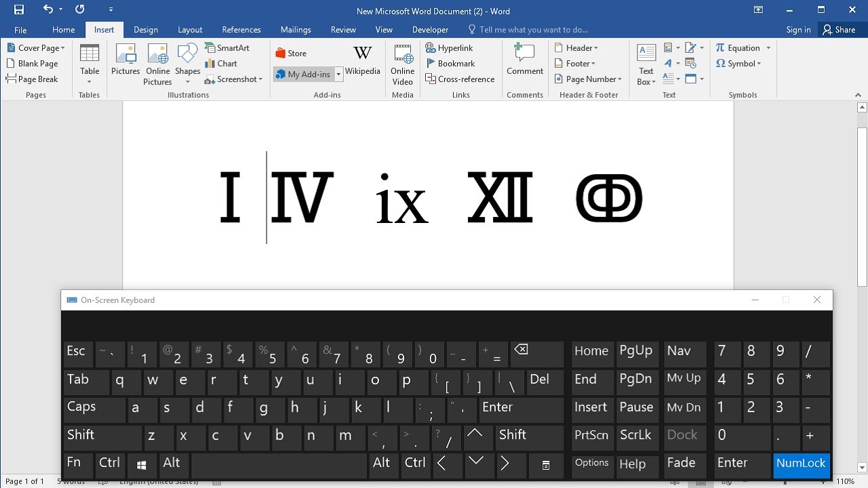Add a Comment from the ribbon
Viewport: 868px width, 488px height.
(524, 60)
